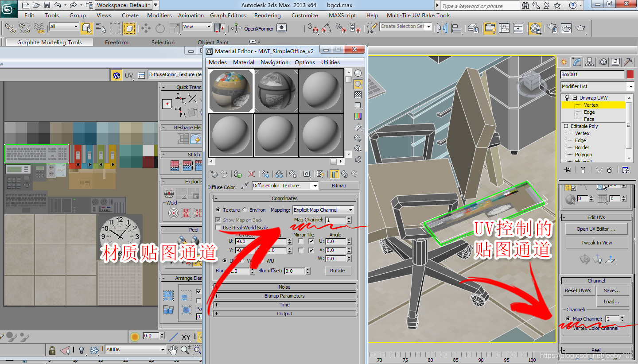638x364 pixels.
Task: Activate Bind to Space Warp tool
Action: coord(39,28)
